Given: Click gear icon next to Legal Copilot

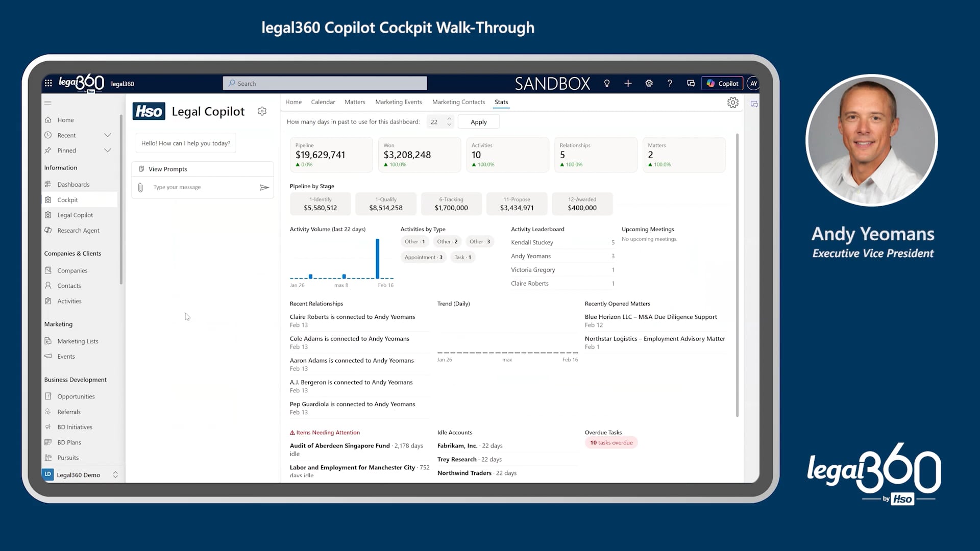Looking at the screenshot, I should coord(262,111).
